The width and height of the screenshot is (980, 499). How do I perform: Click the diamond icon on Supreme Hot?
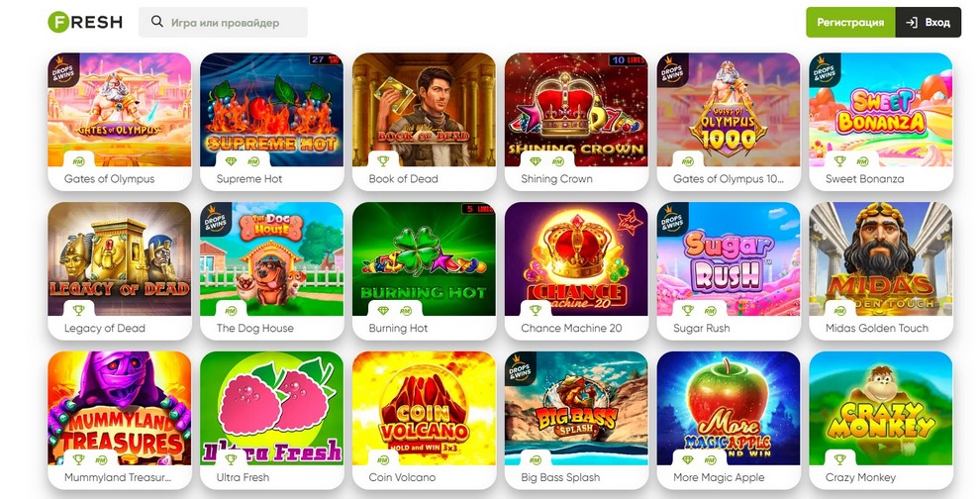point(232,160)
